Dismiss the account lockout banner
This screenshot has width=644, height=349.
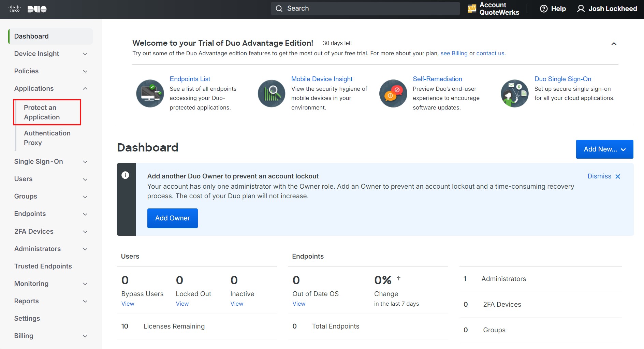pos(604,176)
